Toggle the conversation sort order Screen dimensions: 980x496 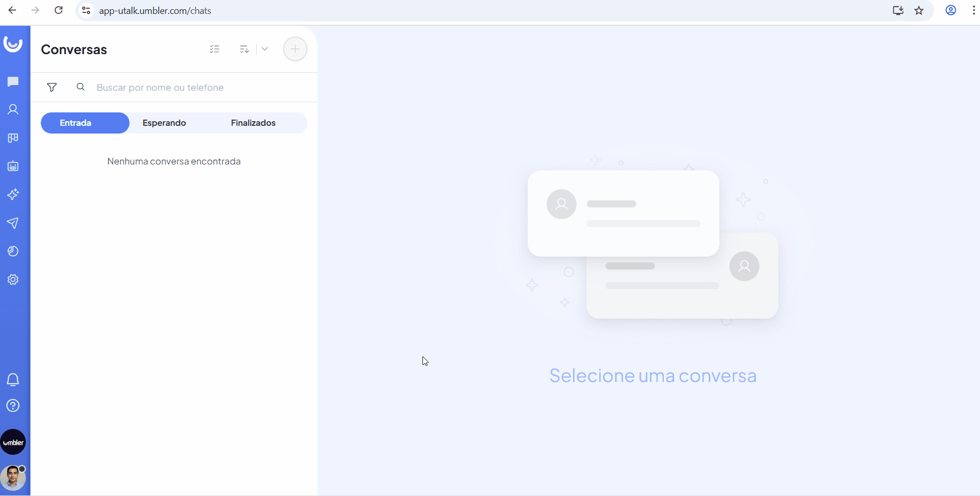coord(243,49)
